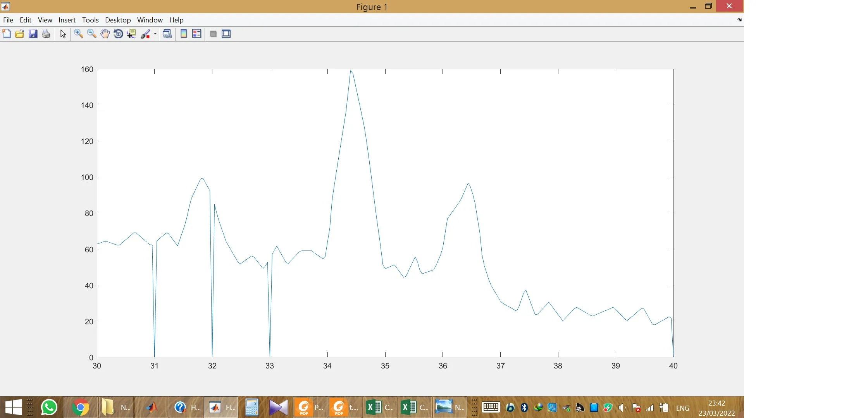The image size is (868, 418).
Task: Create a new figure
Action: [7, 34]
